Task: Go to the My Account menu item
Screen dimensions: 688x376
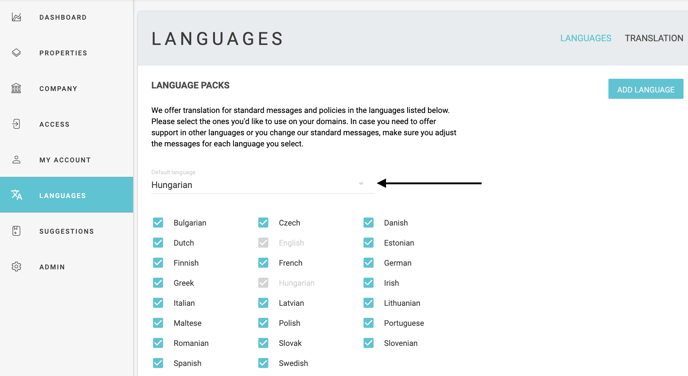Action: (x=67, y=160)
